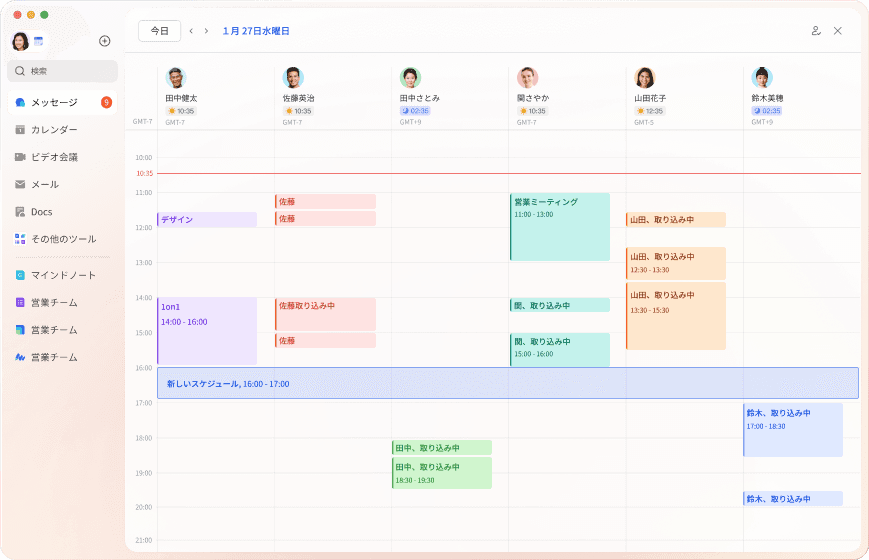Click 山田花子 avatar
The image size is (869, 560).
[645, 78]
